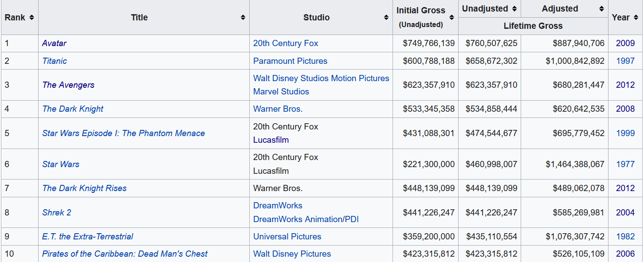Viewport: 644px width, 262px height.
Task: Sort by Initial Gross amount
Action: coord(451,17)
